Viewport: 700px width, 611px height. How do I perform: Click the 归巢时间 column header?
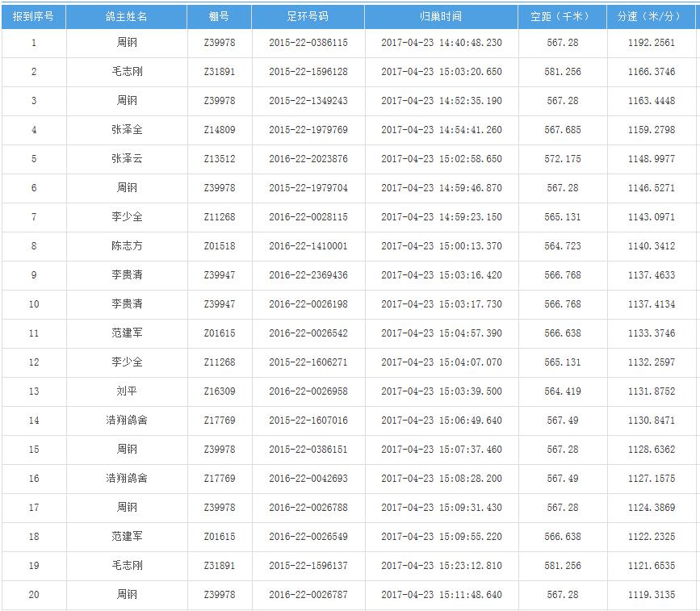441,16
